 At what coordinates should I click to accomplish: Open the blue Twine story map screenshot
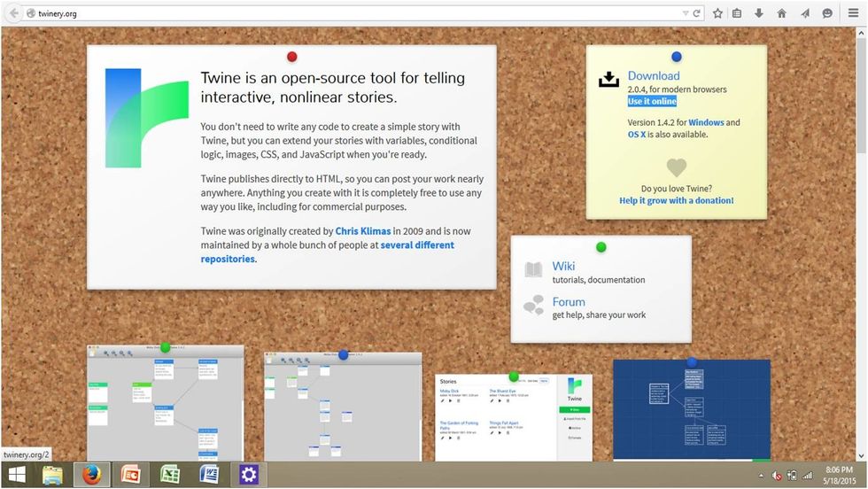691,409
